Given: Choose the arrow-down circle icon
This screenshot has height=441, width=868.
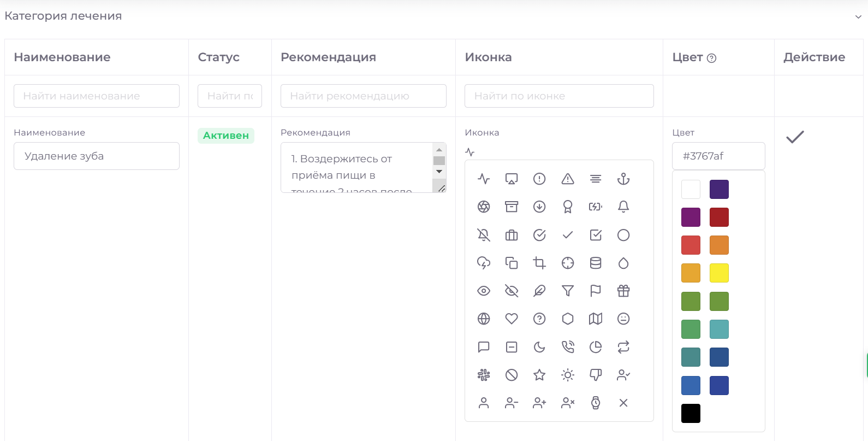Looking at the screenshot, I should pos(539,207).
